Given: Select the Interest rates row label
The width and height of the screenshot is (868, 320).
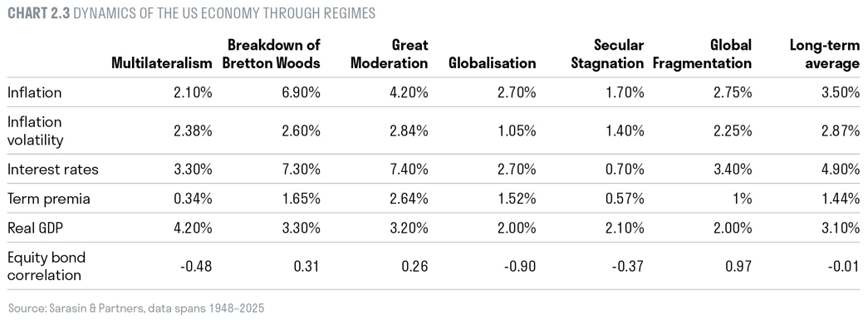Looking at the screenshot, I should coord(52,169).
